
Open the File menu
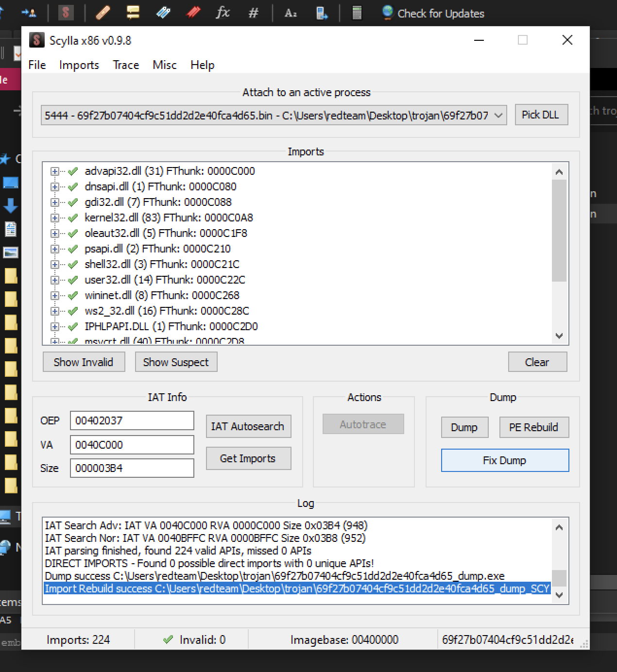pos(37,65)
